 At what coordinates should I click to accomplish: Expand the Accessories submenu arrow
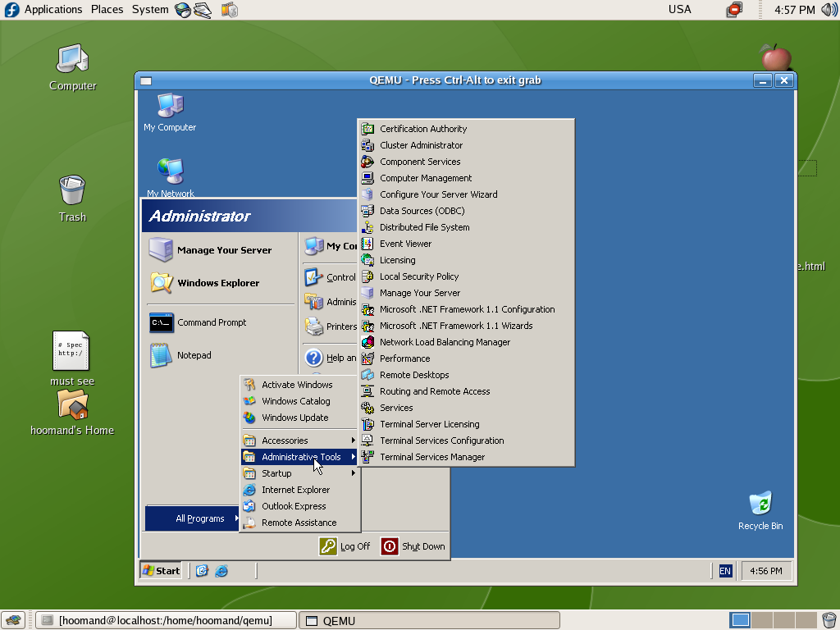pos(353,441)
